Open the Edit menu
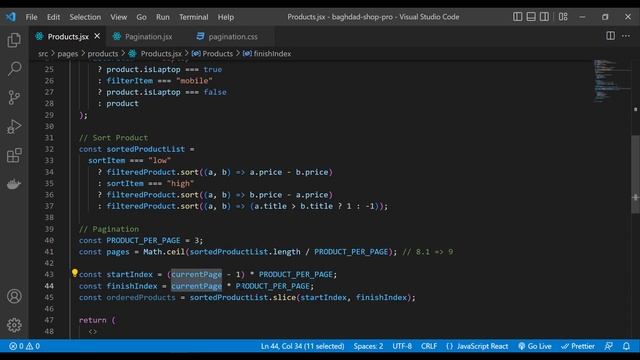Screen dimensions: 640x360 (53, 17)
